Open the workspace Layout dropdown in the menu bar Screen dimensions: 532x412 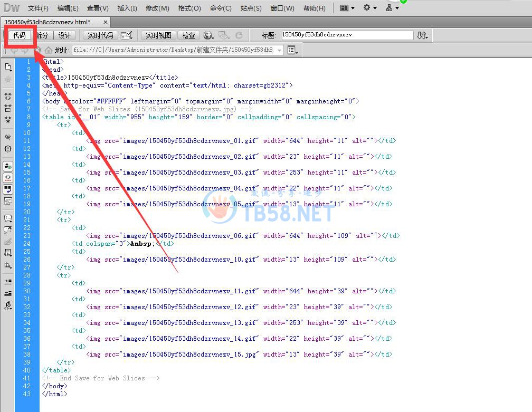tap(347, 8)
